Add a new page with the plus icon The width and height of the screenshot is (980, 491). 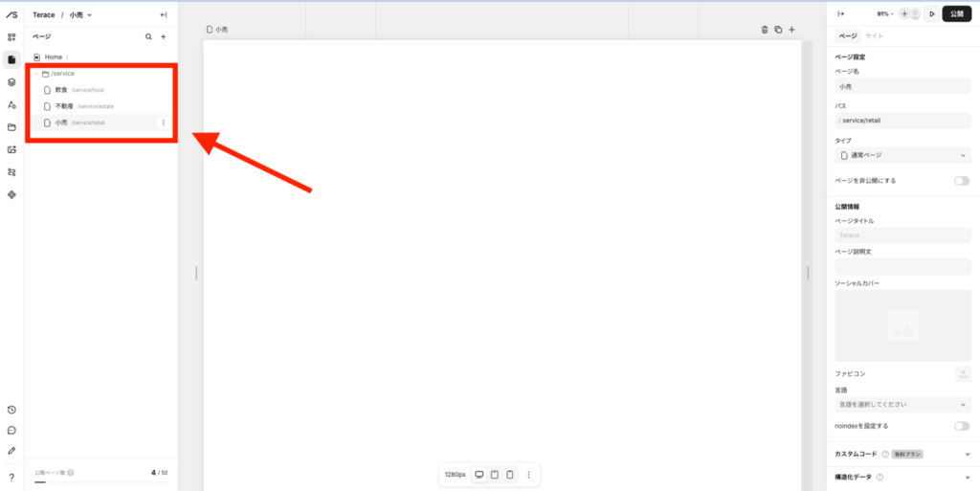[163, 37]
